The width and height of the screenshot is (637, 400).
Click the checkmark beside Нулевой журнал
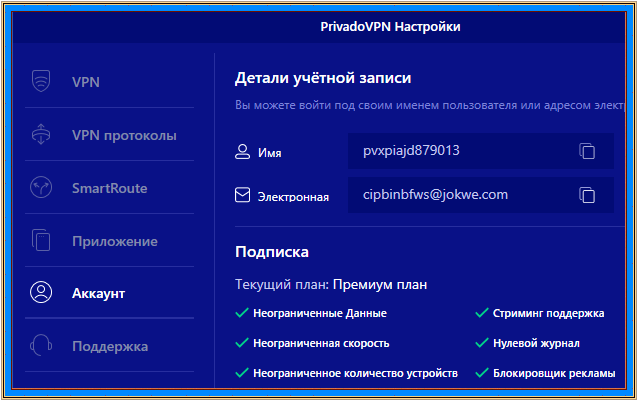coord(482,343)
